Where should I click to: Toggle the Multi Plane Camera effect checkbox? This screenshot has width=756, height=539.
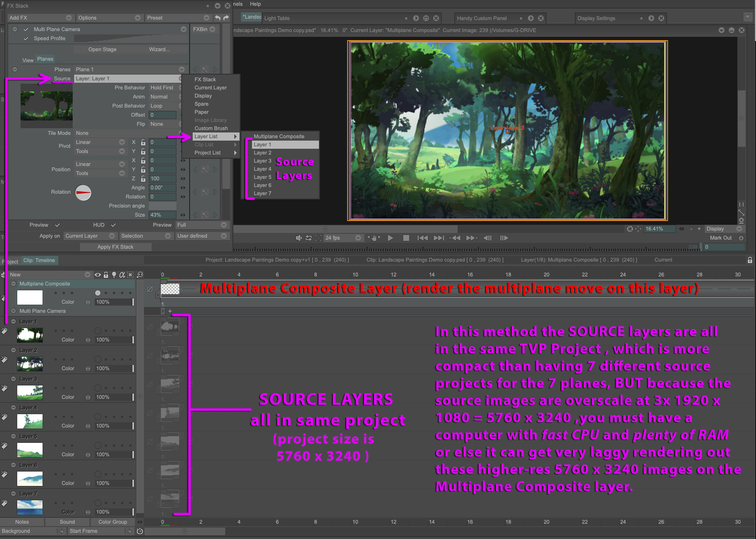pyautogui.click(x=26, y=29)
